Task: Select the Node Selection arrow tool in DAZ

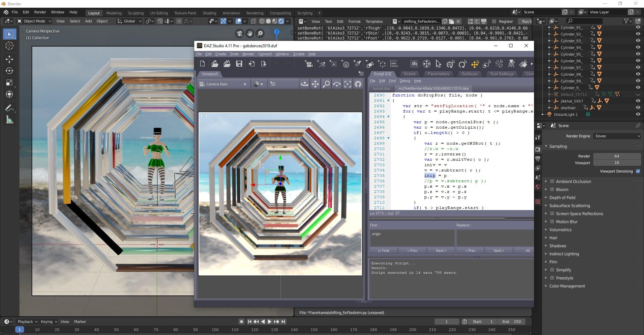Action: 438,64
